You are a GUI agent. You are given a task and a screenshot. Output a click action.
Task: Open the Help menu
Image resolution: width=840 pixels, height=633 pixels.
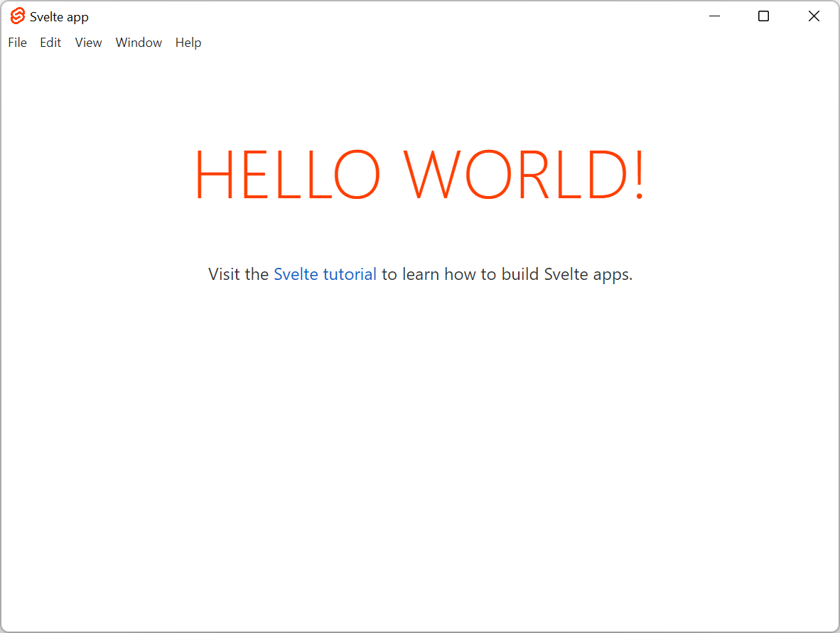[188, 43]
